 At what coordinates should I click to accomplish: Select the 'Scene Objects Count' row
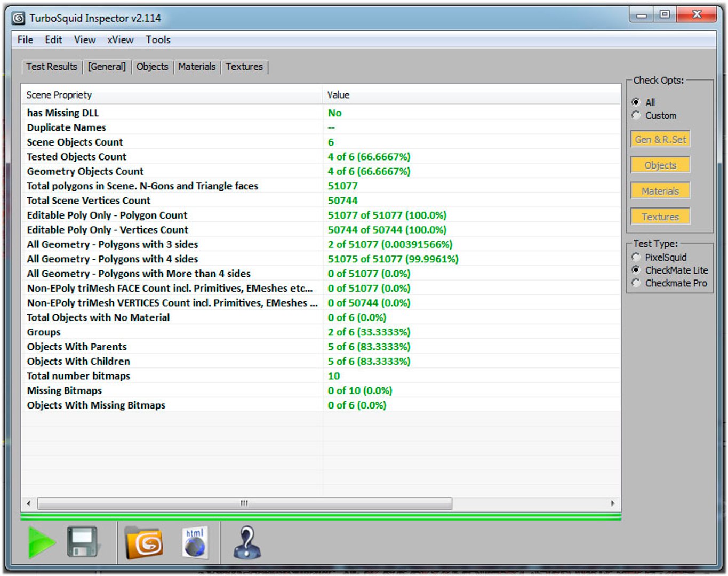click(321, 142)
